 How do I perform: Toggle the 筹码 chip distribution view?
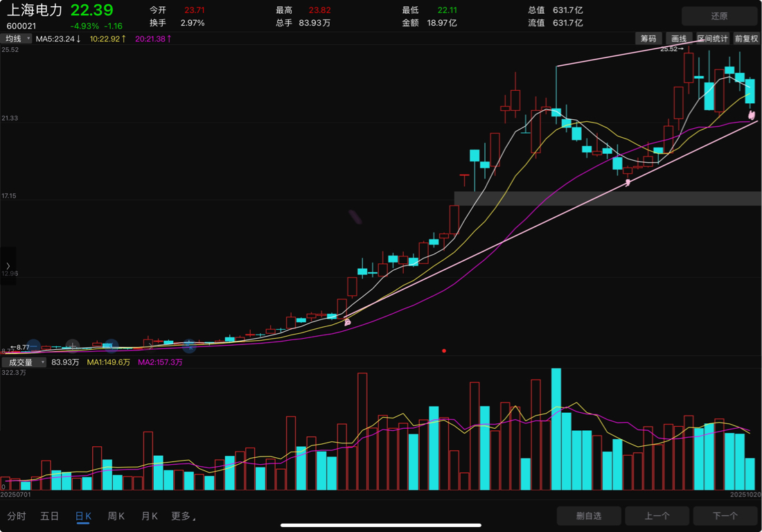648,38
